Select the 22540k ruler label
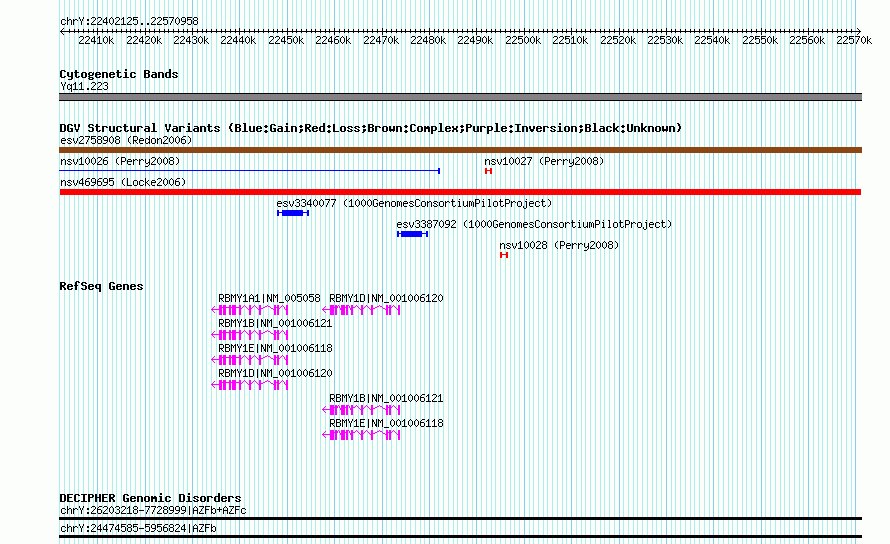 coord(712,40)
